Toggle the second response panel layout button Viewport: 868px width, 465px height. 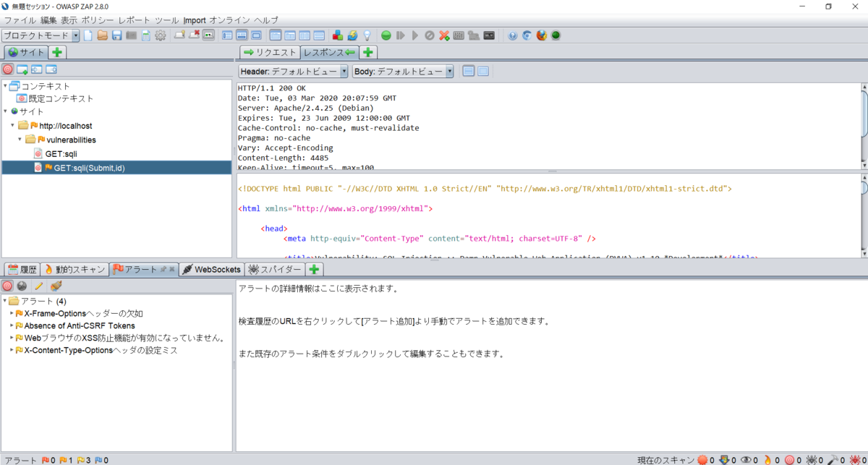pyautogui.click(x=483, y=71)
